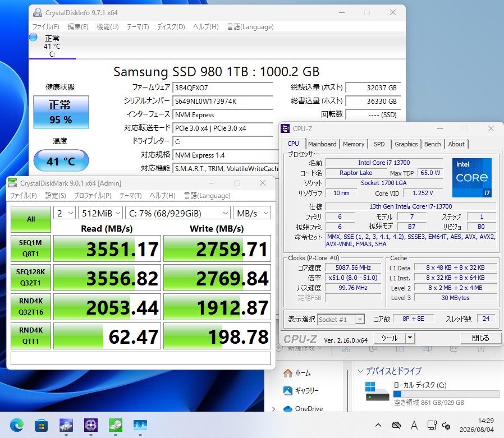Viewport: 504px width, 438px height.
Task: Switch to the Mainboard tab in CPU-Z
Action: (322, 144)
